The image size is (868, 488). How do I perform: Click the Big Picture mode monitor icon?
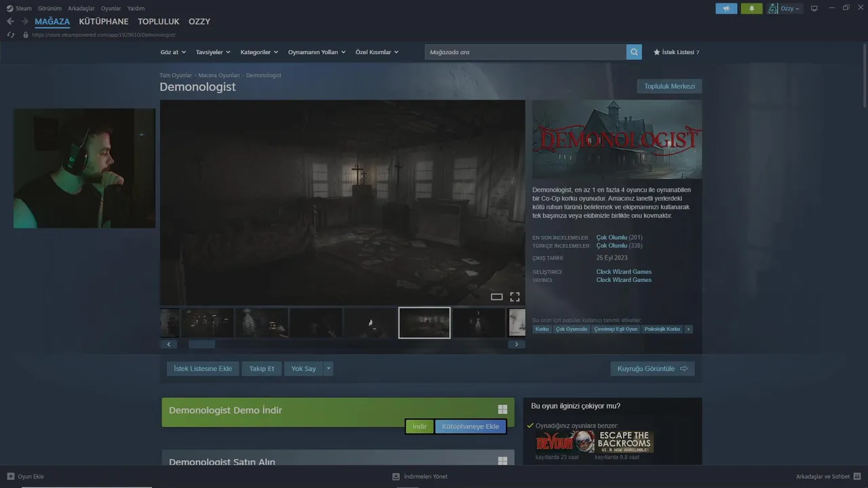point(814,9)
